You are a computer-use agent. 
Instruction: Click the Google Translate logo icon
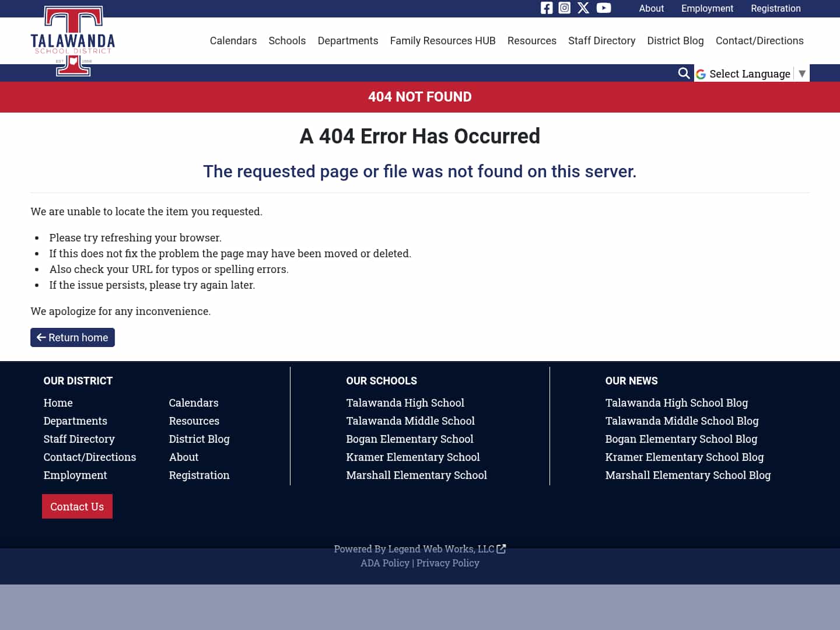point(701,73)
